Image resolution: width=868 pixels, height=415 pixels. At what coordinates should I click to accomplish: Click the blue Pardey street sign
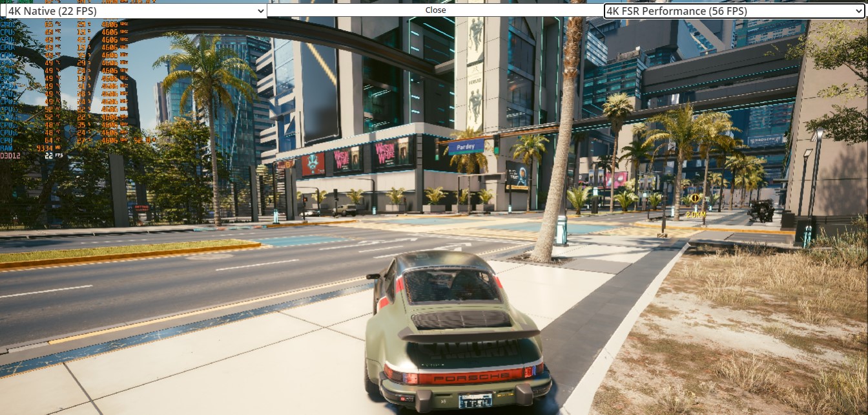pos(466,147)
